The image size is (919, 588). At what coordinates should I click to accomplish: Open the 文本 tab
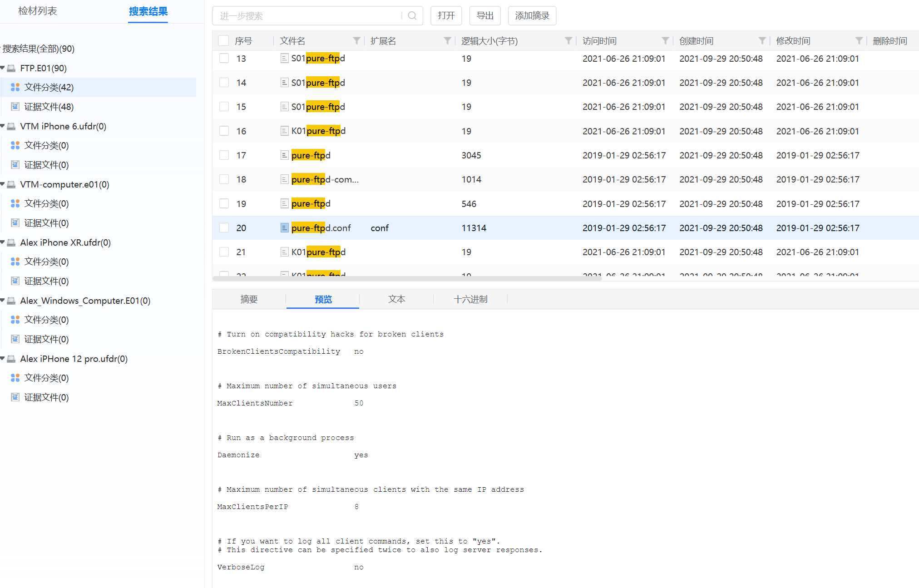(396, 299)
